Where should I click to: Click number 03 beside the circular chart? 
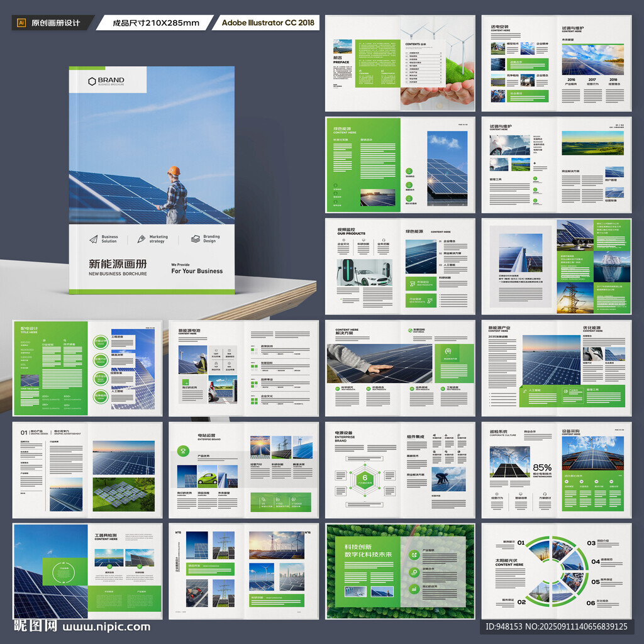tap(591, 543)
